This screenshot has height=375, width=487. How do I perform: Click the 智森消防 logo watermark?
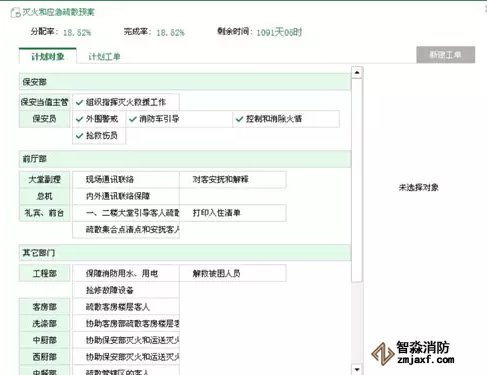413,353
